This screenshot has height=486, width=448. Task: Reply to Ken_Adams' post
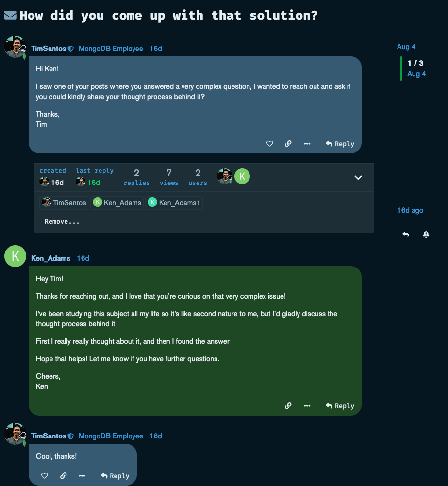(340, 406)
